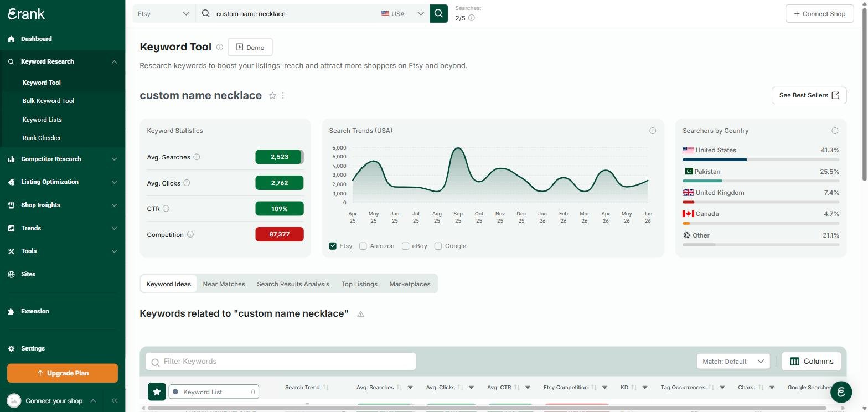Collapse the sidebar with double-chevron icon
The width and height of the screenshot is (868, 412).
[114, 401]
